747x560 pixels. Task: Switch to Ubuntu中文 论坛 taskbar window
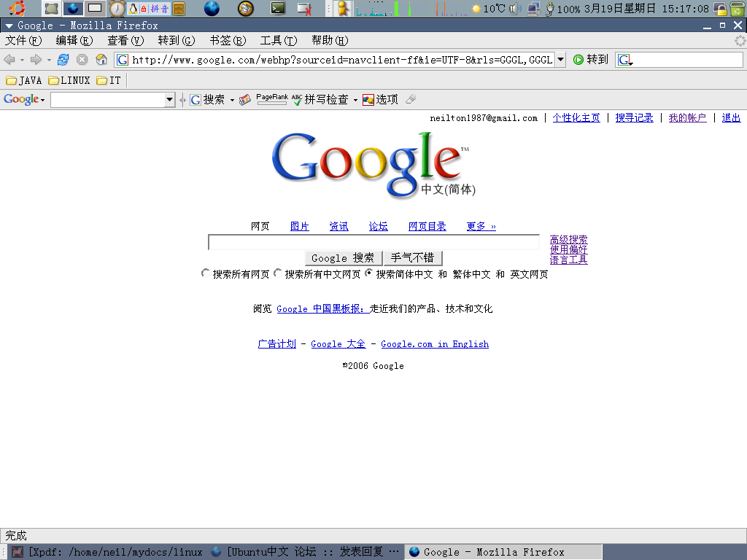304,552
